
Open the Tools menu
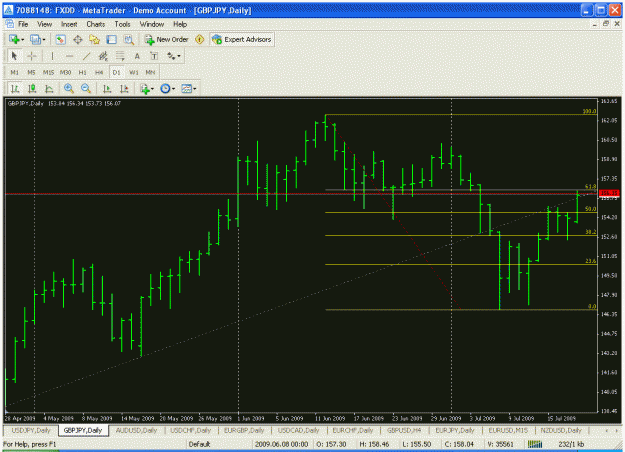coord(122,24)
